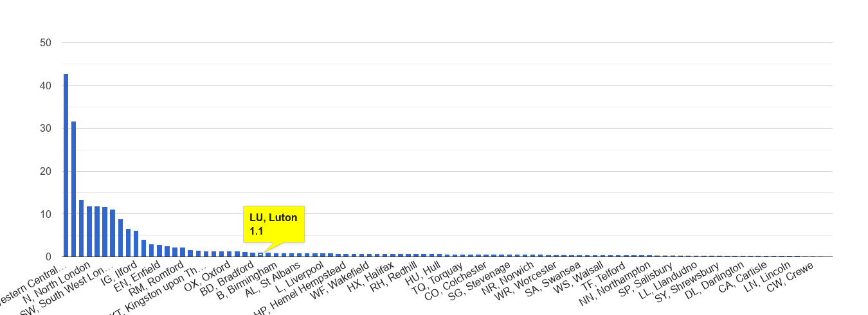Image resolution: width=868 pixels, height=315 pixels.
Task: Click the 'BD, Bradford' axis label
Action: point(226,277)
